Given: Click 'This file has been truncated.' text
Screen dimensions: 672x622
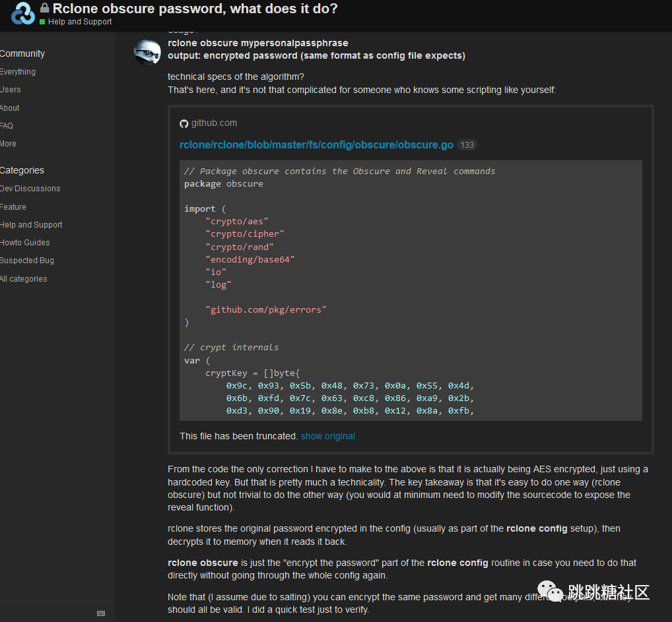Looking at the screenshot, I should [239, 436].
